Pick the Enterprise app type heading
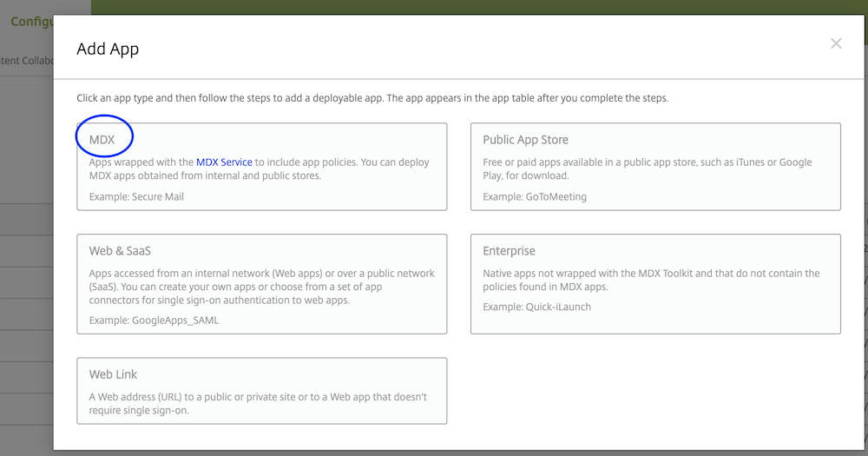868x456 pixels. 509,251
